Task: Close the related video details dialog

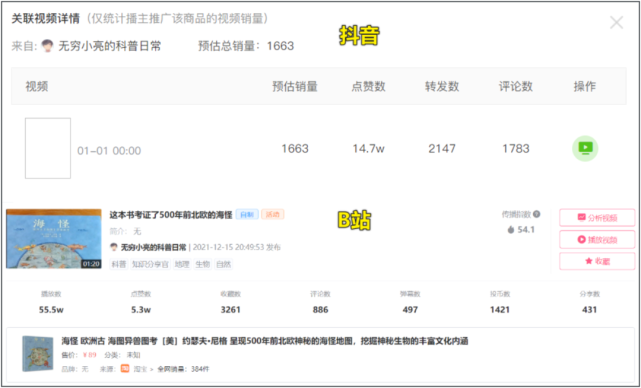Action: 616,22
